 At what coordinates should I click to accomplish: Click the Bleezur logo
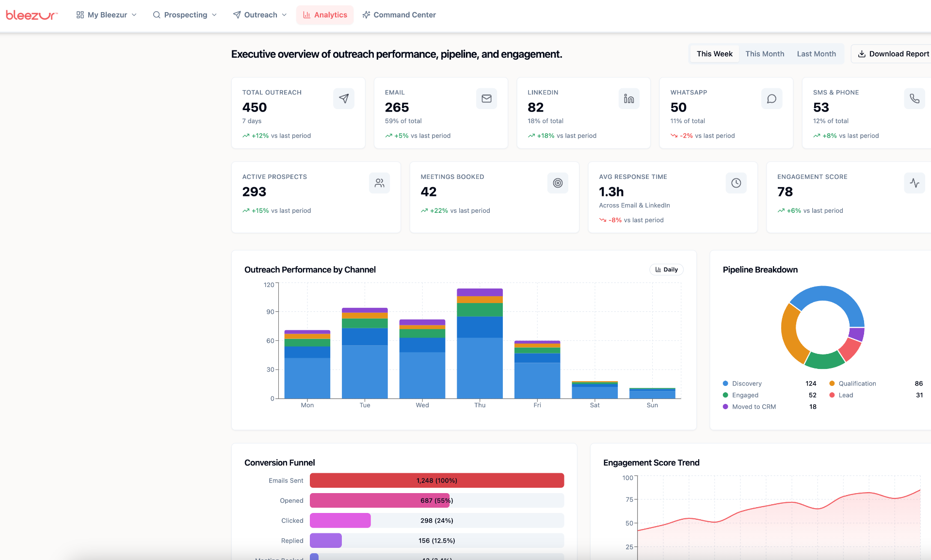coord(32,15)
